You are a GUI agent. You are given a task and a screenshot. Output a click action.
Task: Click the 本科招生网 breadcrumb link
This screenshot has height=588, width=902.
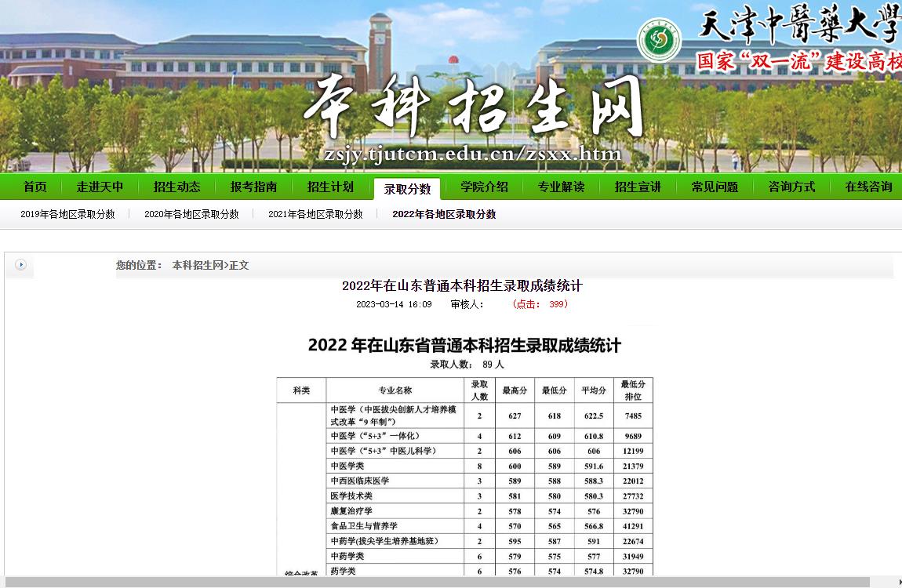[x=198, y=265]
